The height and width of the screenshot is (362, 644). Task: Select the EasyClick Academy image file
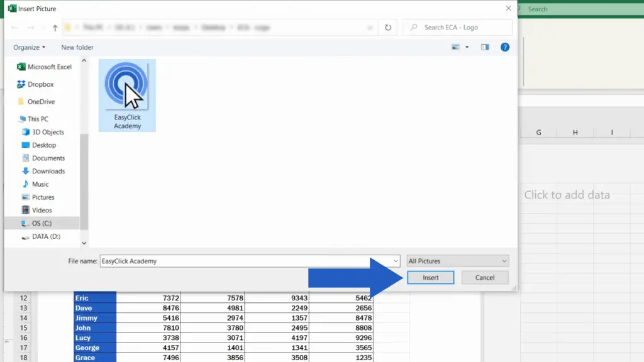pyautogui.click(x=127, y=96)
